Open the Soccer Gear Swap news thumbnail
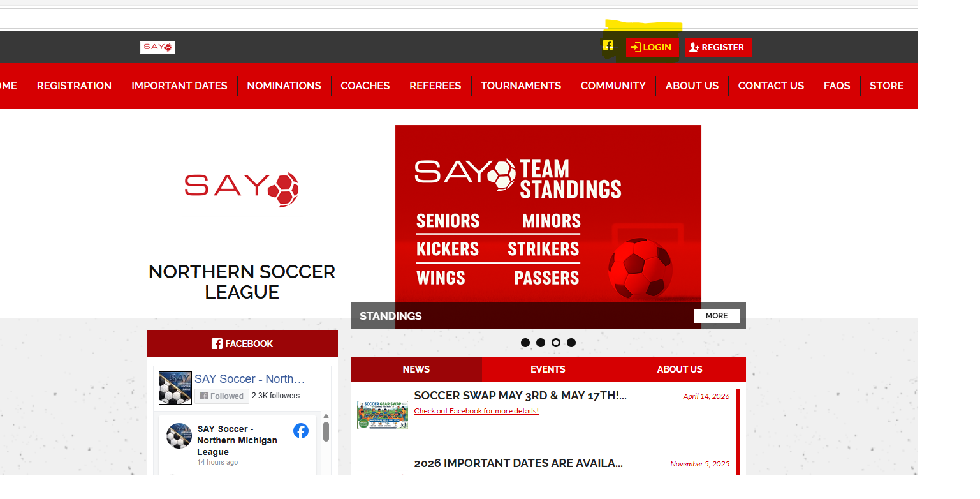Screen dimensions: 980x499 [x=383, y=414]
